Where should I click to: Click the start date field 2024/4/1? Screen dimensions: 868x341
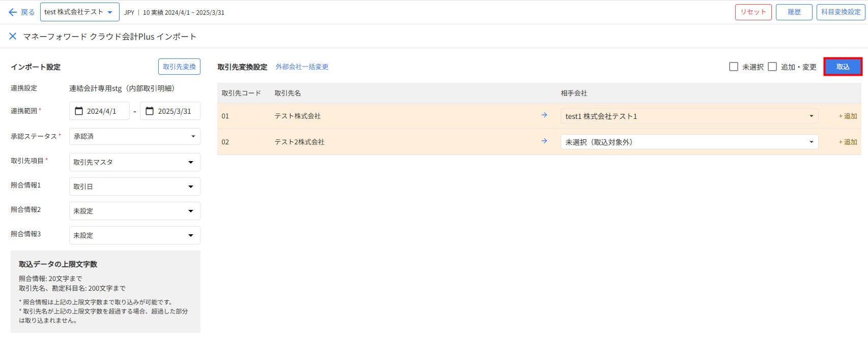point(99,111)
